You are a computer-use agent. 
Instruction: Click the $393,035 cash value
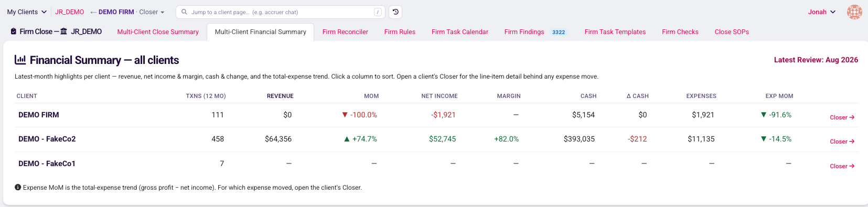click(580, 139)
